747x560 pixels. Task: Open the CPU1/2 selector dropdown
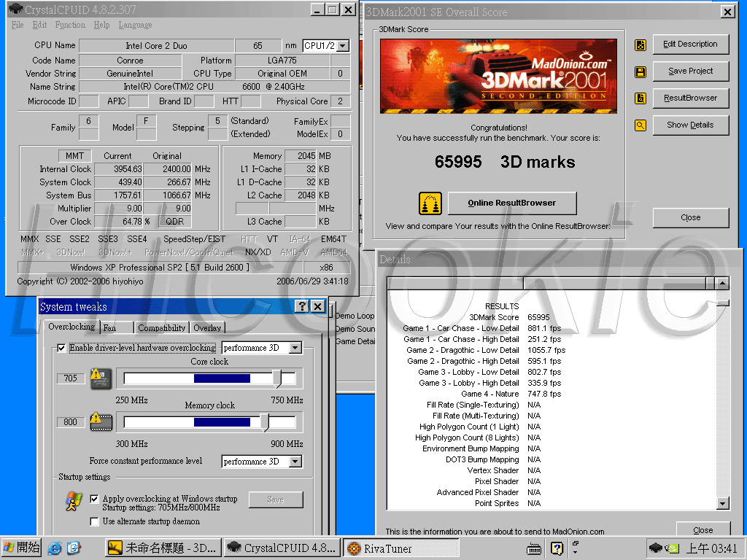(x=343, y=46)
